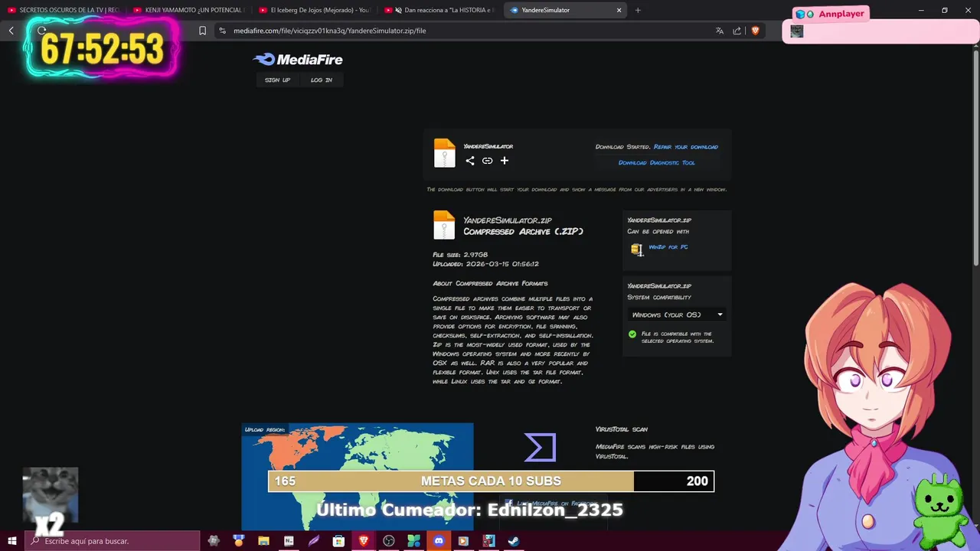The height and width of the screenshot is (551, 980).
Task: Click 'Compressed Archive (.ZIP)' title text
Action: (523, 231)
